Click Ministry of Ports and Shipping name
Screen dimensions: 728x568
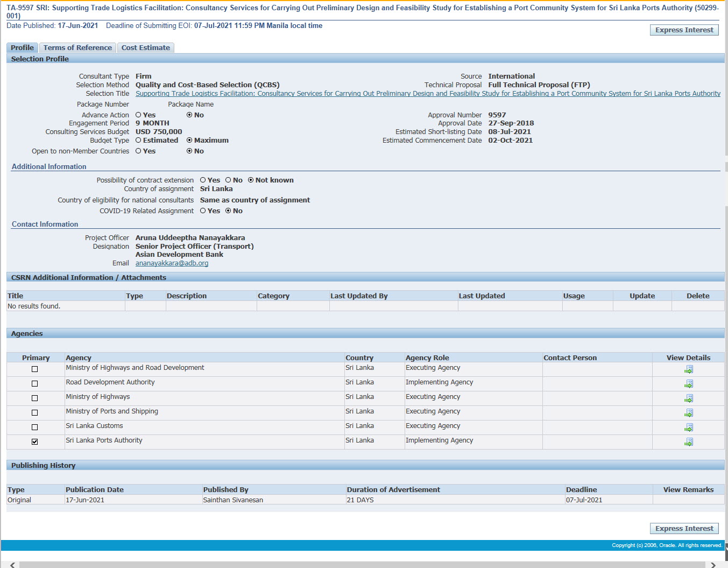112,411
